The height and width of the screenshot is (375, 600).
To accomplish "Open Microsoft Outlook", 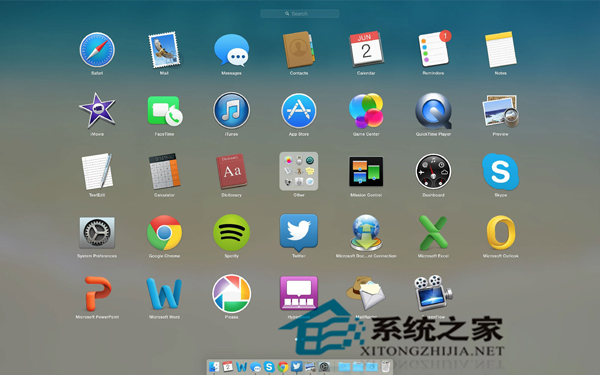I will tap(501, 233).
